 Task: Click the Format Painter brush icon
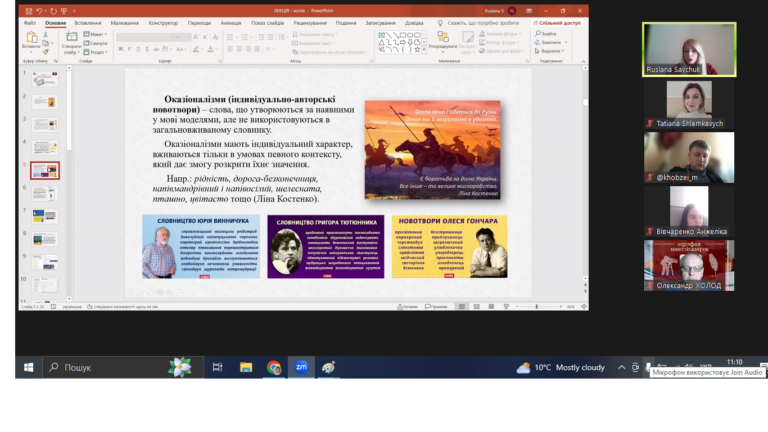(46, 51)
